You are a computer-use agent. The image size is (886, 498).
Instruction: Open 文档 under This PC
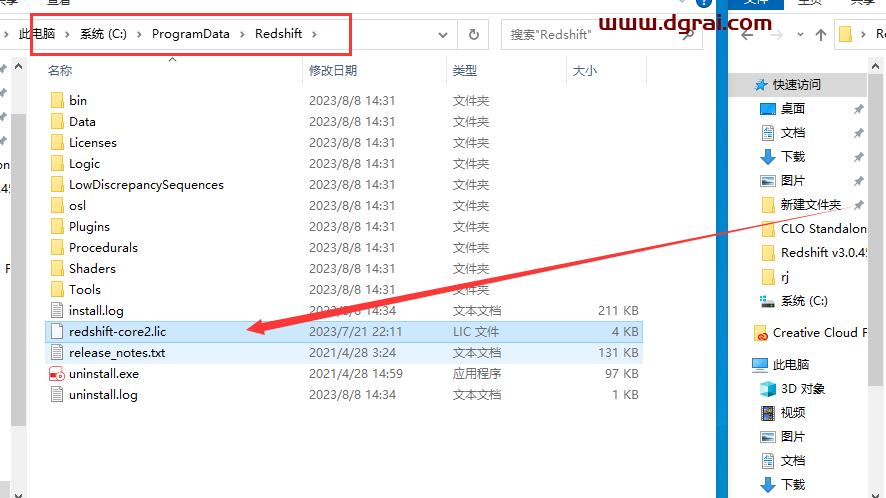(x=793, y=461)
